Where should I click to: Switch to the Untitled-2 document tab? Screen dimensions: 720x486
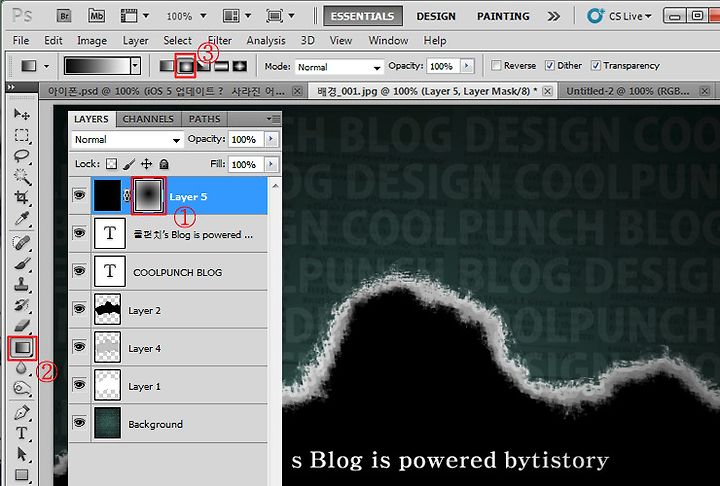click(x=628, y=91)
